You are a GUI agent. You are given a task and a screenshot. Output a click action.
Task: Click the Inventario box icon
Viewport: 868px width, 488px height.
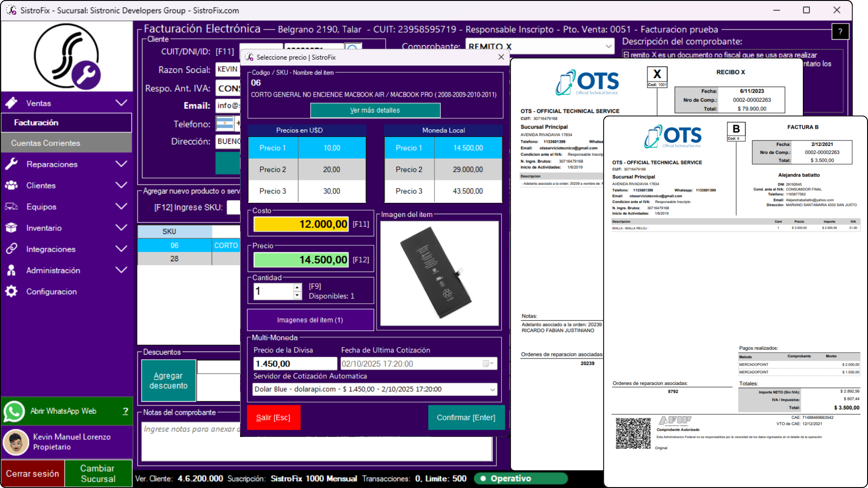12,228
